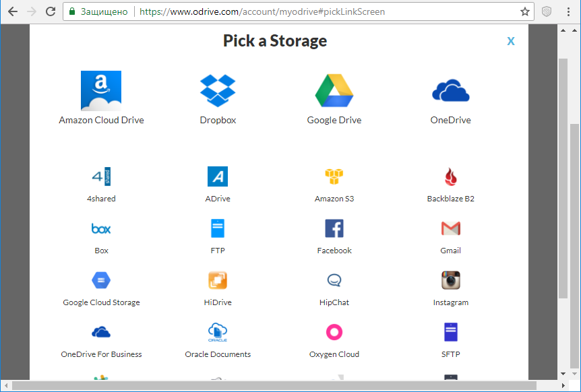Close the Pick a Storage dialog
Screen dimensions: 581x392
point(511,41)
